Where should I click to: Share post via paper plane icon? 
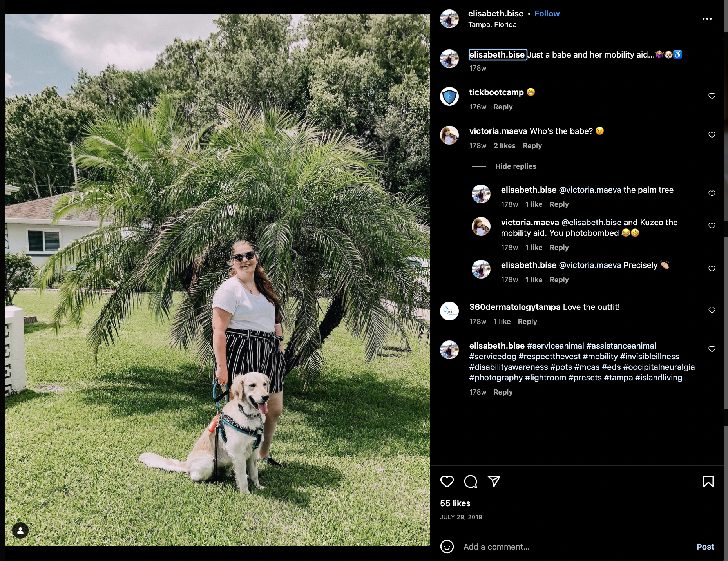click(x=494, y=481)
